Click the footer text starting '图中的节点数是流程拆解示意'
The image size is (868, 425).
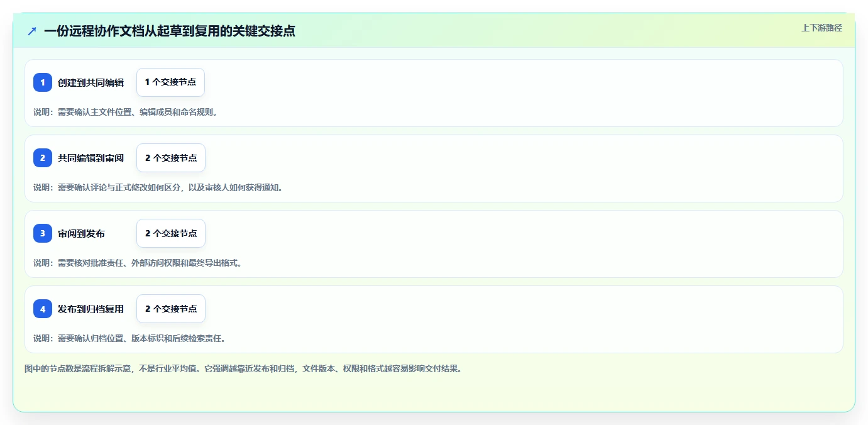click(x=243, y=368)
